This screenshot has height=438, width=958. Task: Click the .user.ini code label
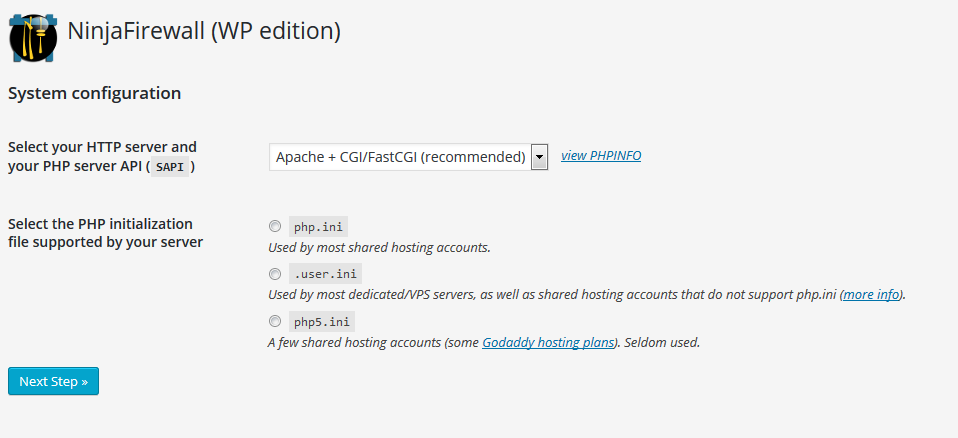326,274
